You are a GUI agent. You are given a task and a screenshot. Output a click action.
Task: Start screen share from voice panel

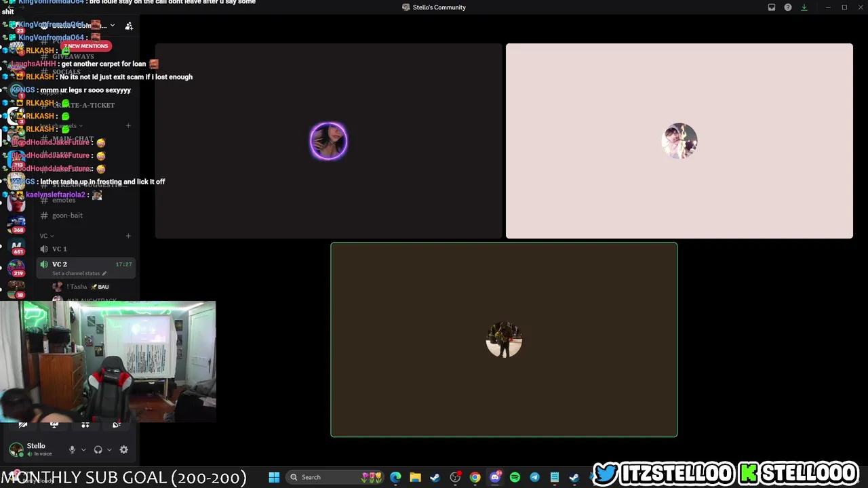click(54, 425)
